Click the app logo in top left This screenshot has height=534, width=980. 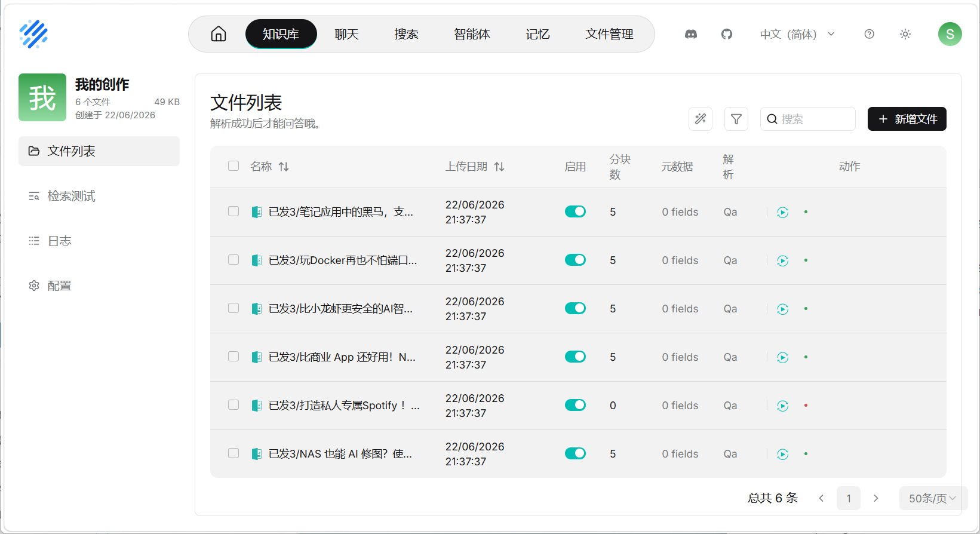[x=33, y=34]
